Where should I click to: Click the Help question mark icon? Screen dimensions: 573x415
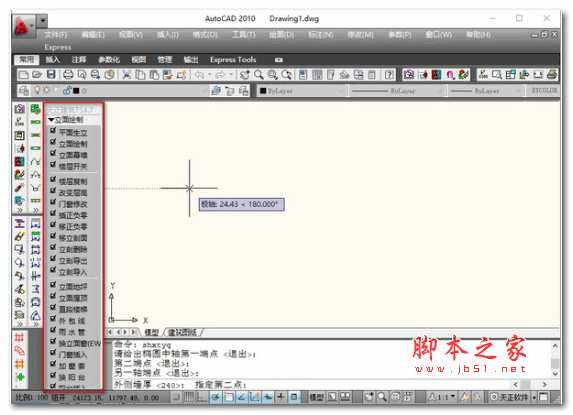coord(390,75)
